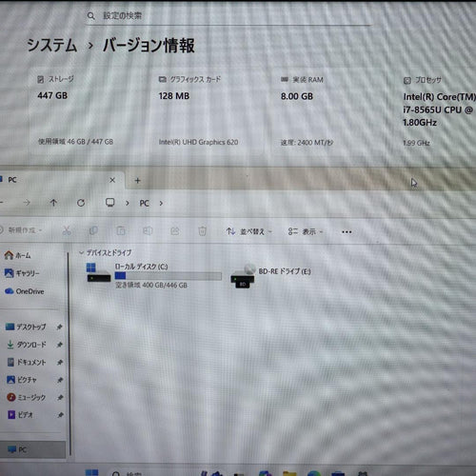The image size is (476, 476).
Task: Click PC in the address path
Action: tap(145, 203)
